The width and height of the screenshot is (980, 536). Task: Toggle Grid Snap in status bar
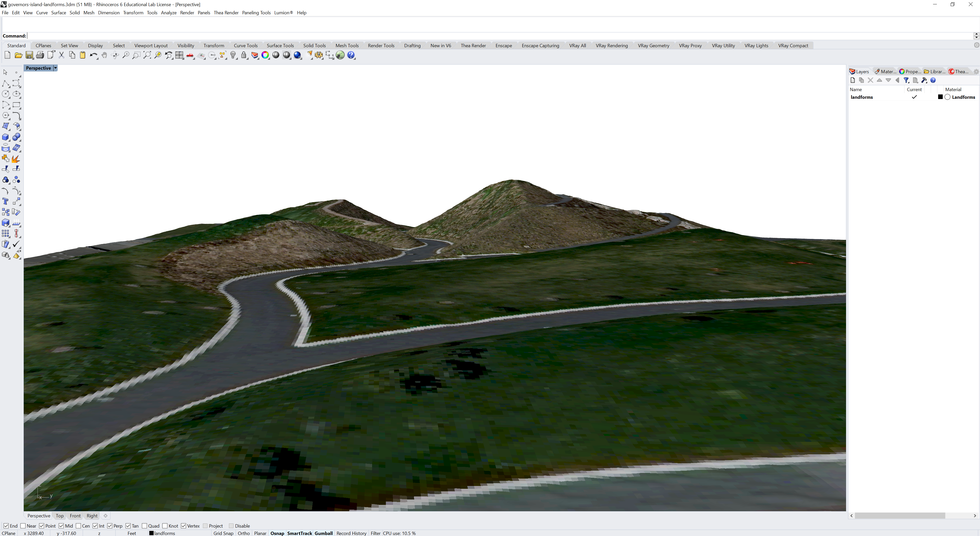coord(223,533)
